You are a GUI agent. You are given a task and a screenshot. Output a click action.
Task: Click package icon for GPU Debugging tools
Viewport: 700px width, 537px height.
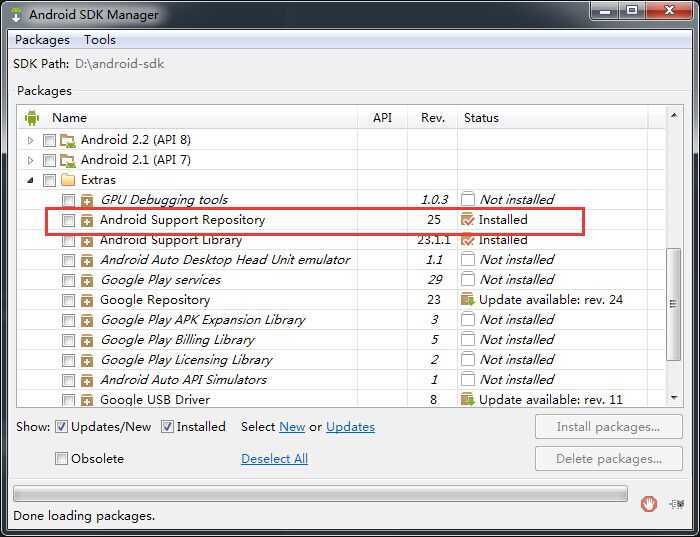coord(87,200)
